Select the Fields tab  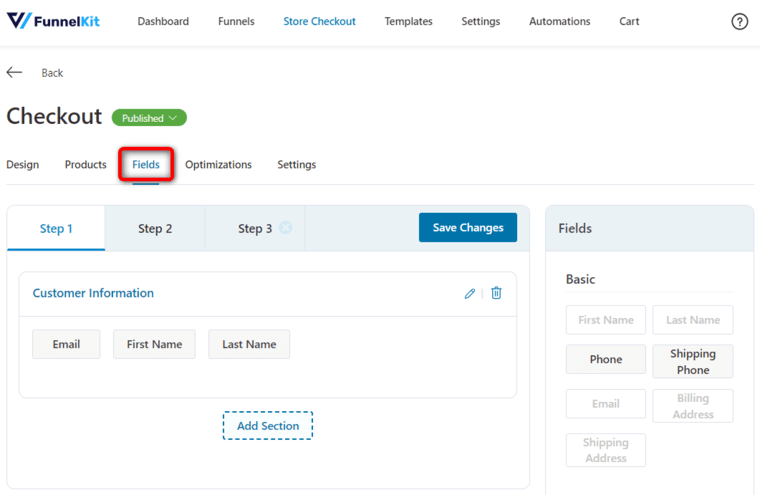146,165
